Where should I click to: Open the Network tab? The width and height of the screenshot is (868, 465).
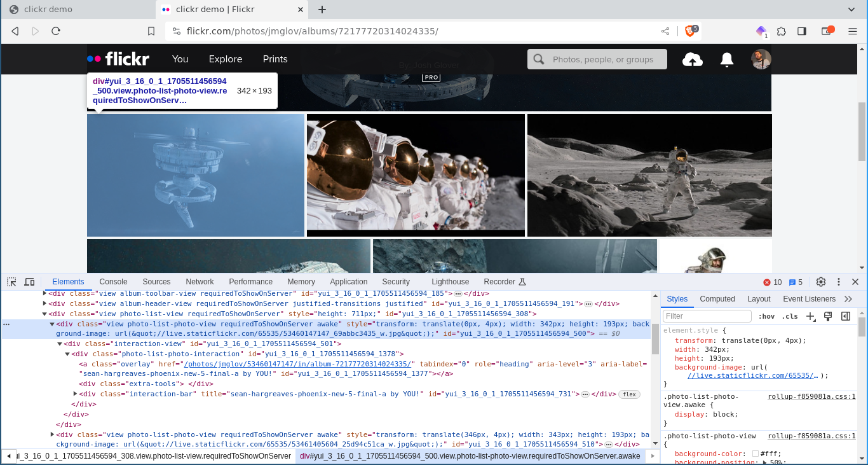coord(200,282)
